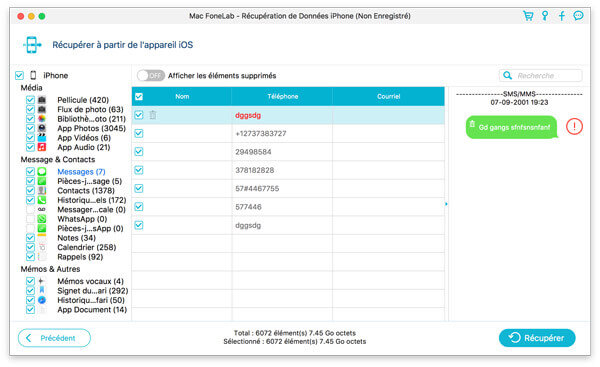Click the App Photos icon
The height and width of the screenshot is (367, 600).
(x=42, y=128)
